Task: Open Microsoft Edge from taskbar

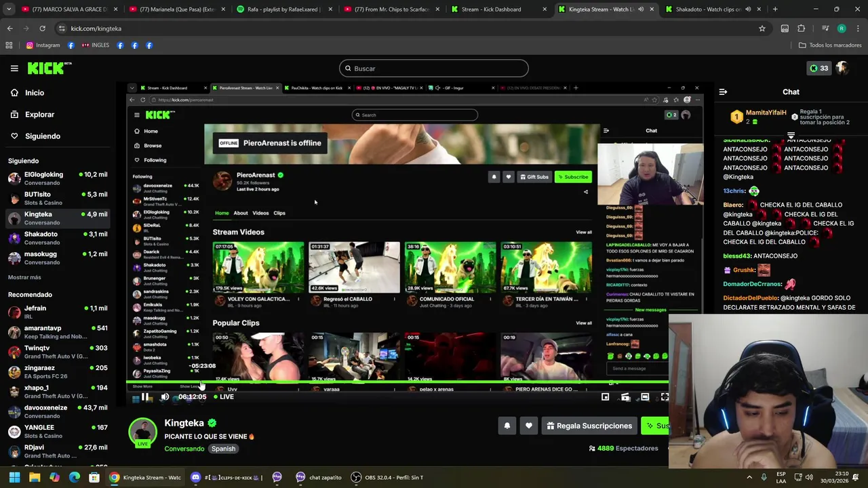Action: pyautogui.click(x=75, y=477)
